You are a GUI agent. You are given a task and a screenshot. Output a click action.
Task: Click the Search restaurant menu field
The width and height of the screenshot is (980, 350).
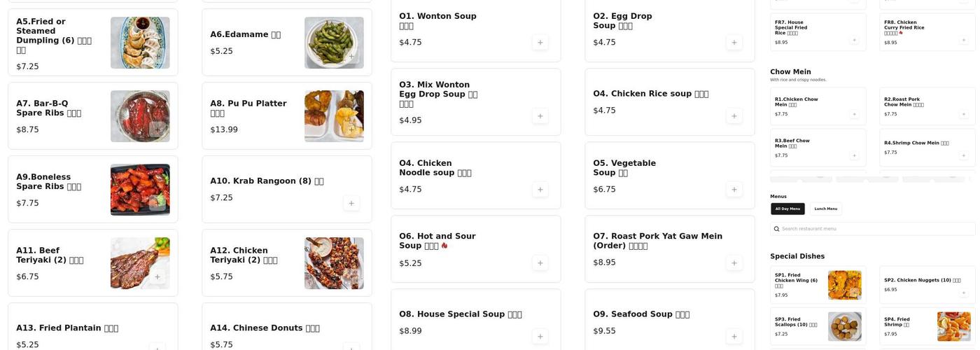[875, 229]
